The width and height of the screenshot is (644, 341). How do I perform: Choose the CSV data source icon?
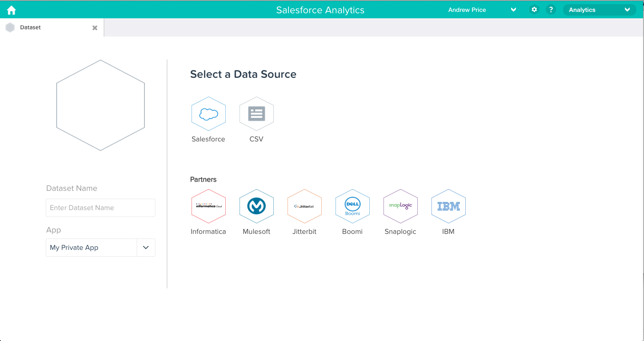pos(256,114)
